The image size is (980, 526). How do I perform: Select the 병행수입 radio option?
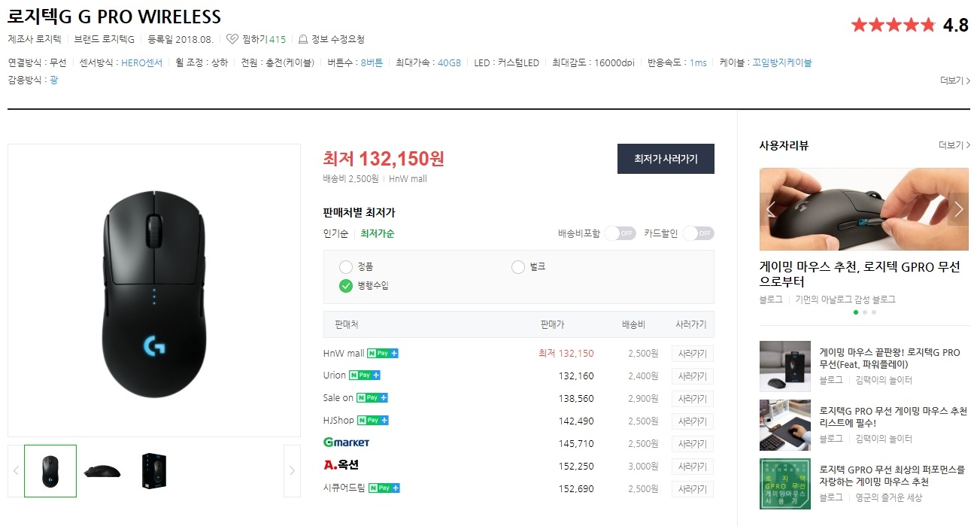click(x=346, y=285)
